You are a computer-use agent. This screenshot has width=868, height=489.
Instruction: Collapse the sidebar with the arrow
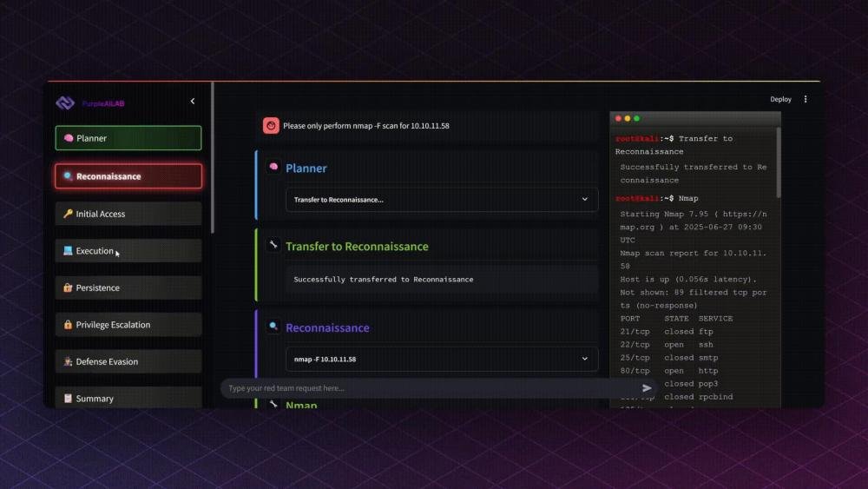[x=193, y=102]
